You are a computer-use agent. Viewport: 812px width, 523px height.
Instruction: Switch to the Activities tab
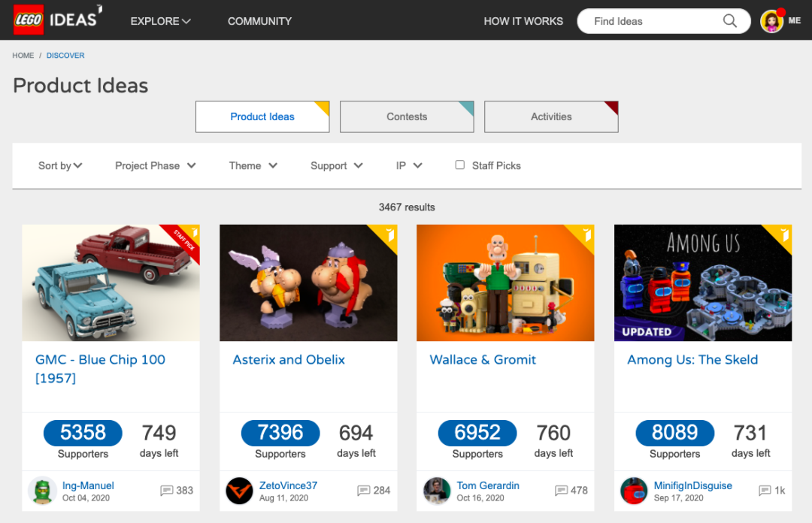pyautogui.click(x=552, y=116)
